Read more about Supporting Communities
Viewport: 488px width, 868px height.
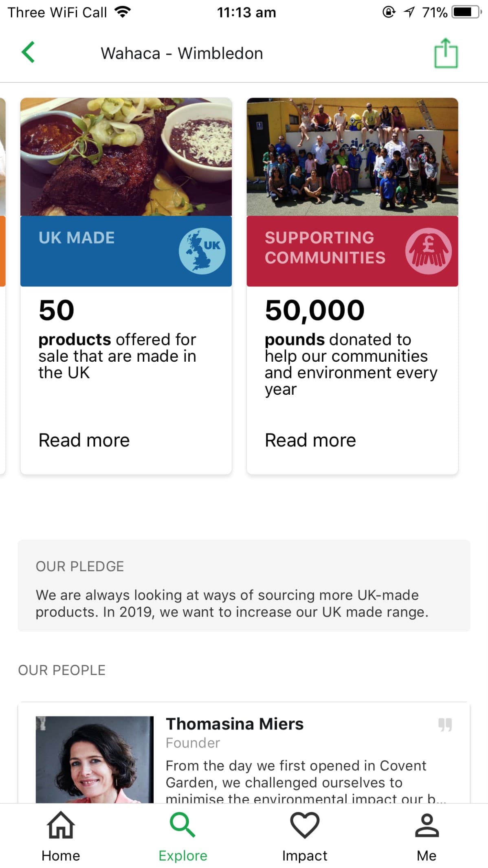coord(310,440)
